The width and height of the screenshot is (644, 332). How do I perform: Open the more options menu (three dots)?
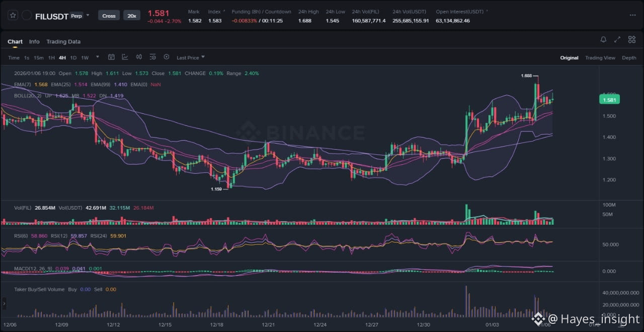632,15
